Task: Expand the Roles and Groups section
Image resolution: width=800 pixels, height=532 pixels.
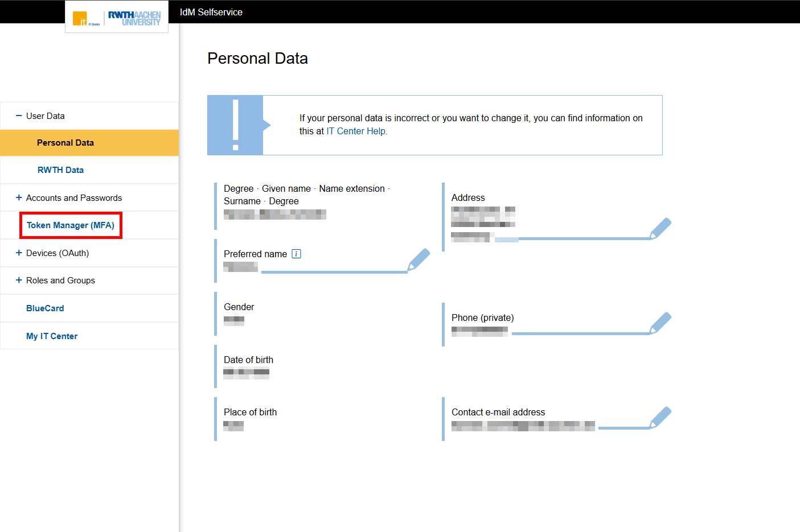Action: click(x=19, y=280)
